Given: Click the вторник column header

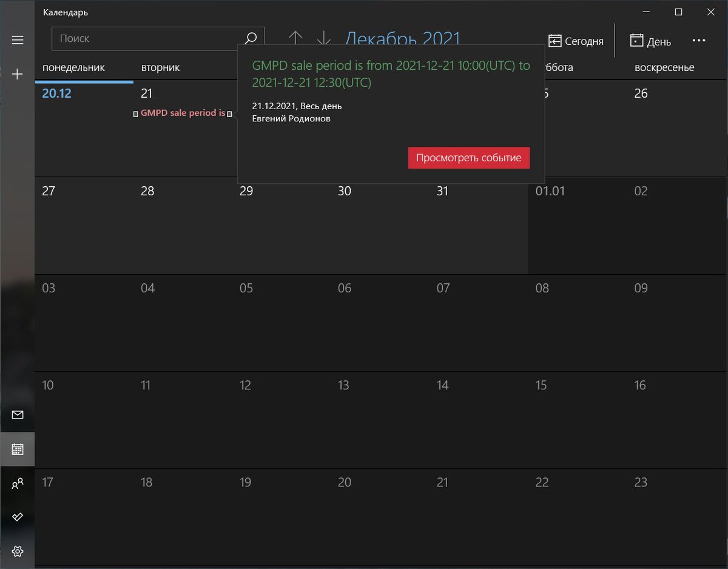Looking at the screenshot, I should coord(161,67).
